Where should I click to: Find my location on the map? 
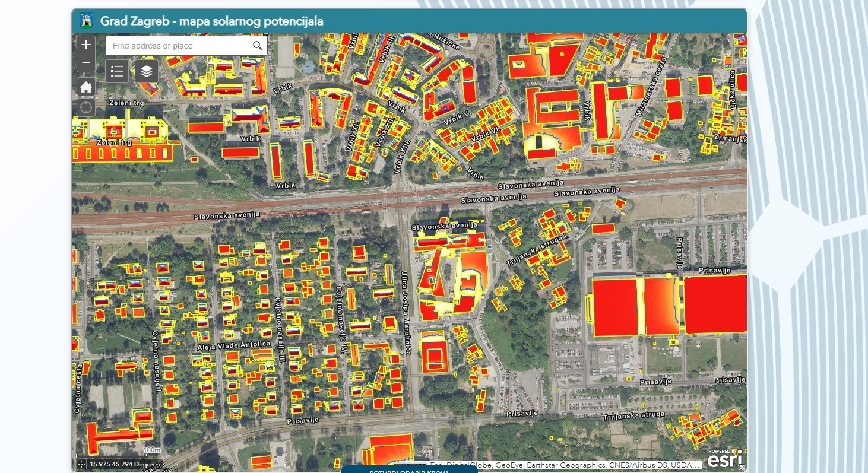(86, 107)
